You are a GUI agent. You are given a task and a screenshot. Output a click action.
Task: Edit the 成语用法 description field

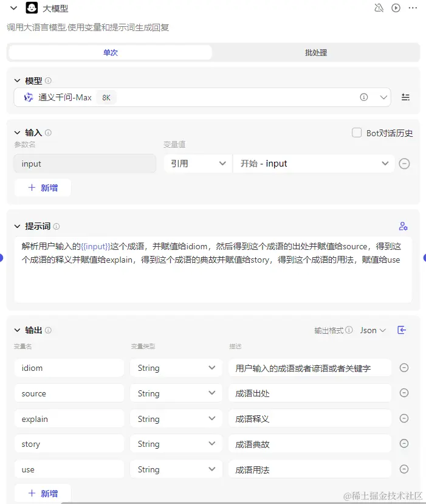click(310, 469)
